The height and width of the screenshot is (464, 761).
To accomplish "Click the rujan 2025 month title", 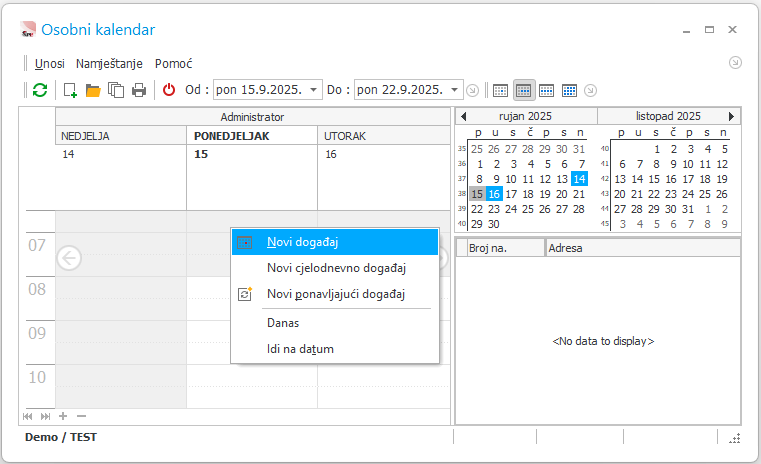I will coord(525,116).
